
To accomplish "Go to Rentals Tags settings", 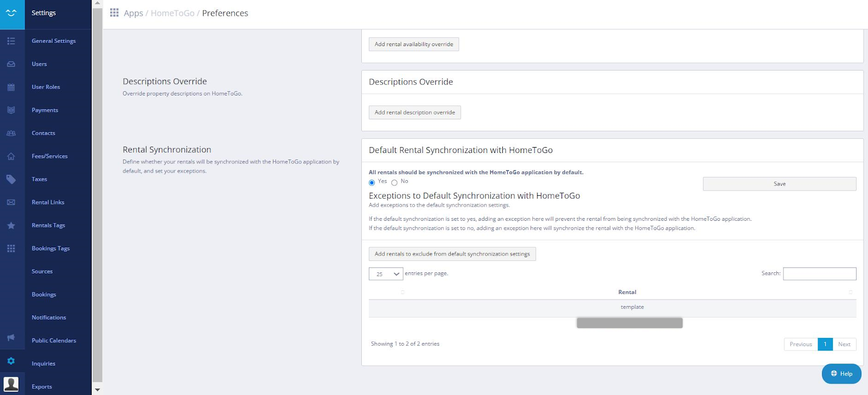I will click(48, 226).
